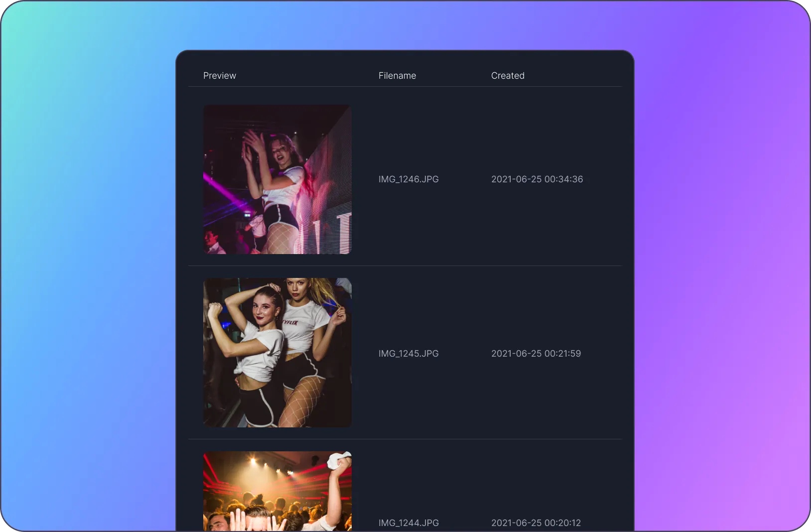Viewport: 811px width, 532px height.
Task: Click the shirt logo text in IMG_1245 thumbnail
Action: pos(290,323)
